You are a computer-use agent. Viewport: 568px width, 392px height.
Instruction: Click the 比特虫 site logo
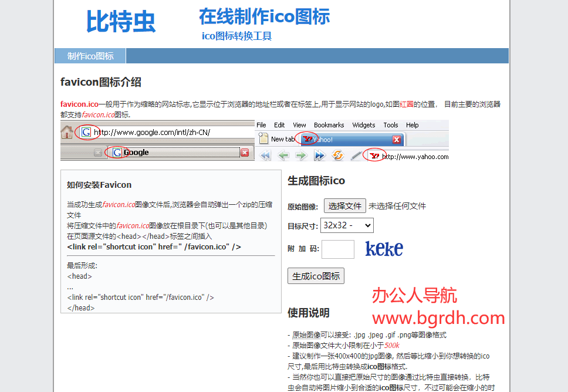point(121,22)
